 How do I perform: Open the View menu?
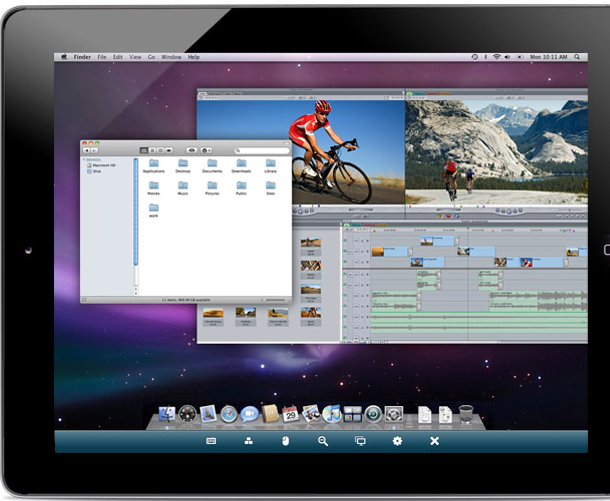[x=135, y=57]
